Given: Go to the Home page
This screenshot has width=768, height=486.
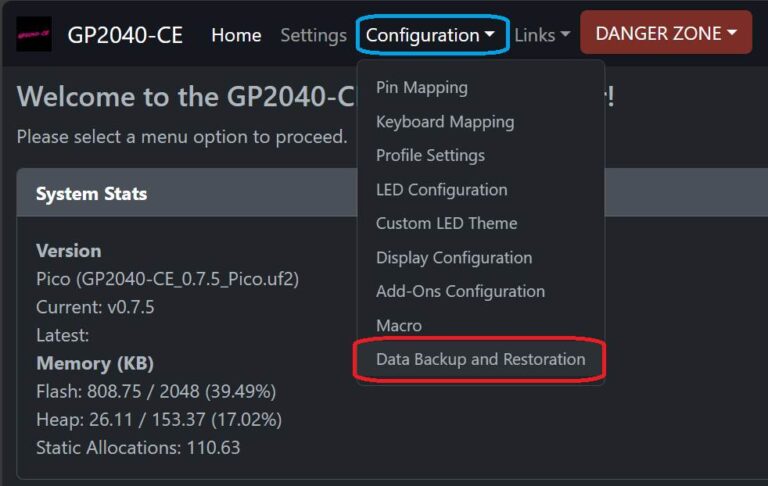Looking at the screenshot, I should (236, 35).
